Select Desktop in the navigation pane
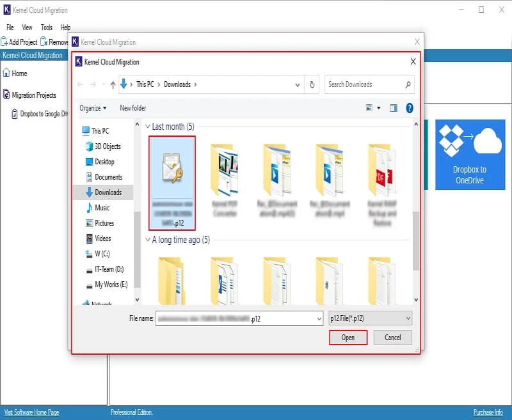Image resolution: width=512 pixels, height=420 pixels. pyautogui.click(x=100, y=162)
